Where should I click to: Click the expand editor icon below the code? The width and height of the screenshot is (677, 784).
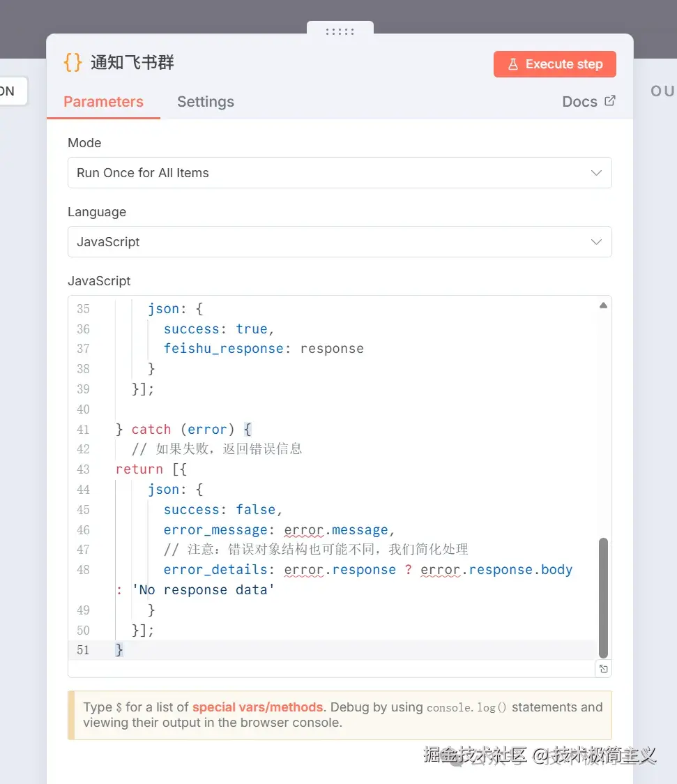(604, 669)
